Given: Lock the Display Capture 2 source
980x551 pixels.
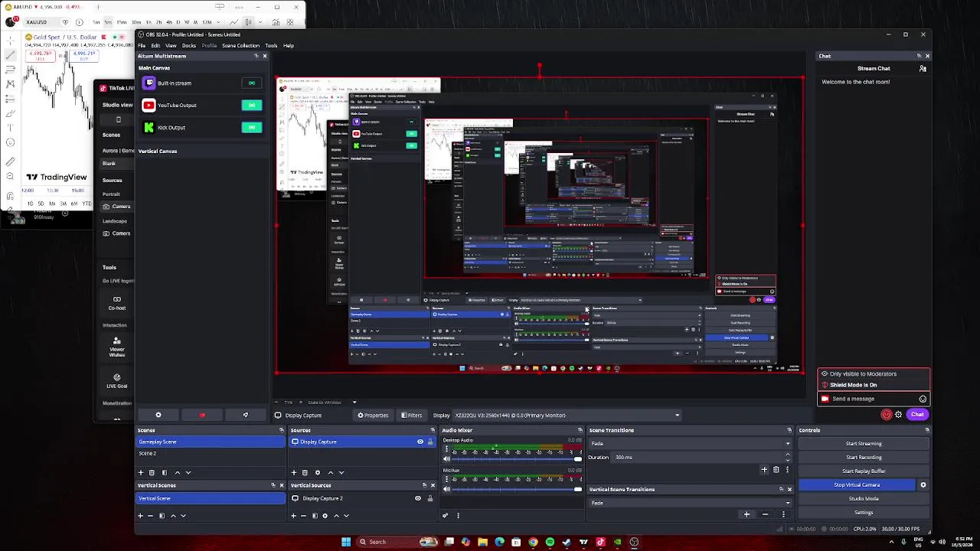Looking at the screenshot, I should tap(430, 498).
